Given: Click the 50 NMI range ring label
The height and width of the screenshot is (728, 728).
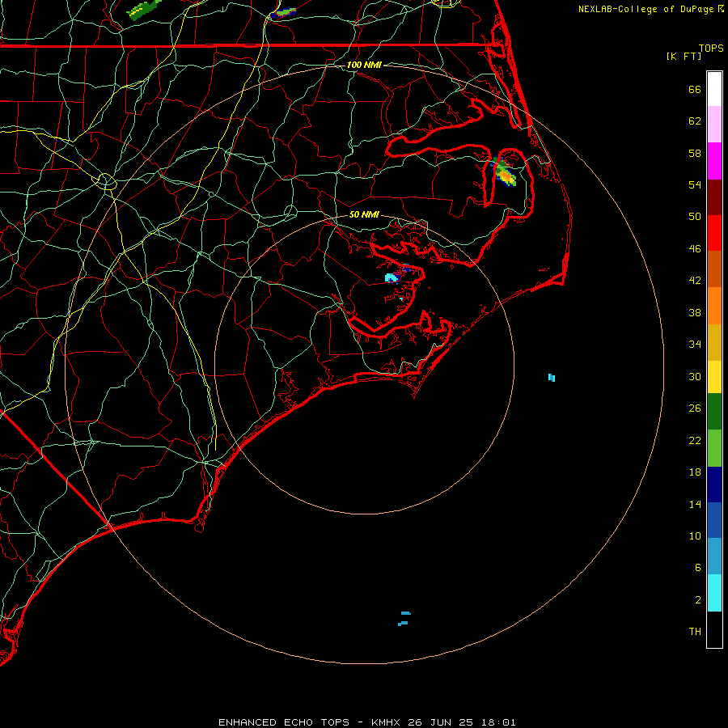Looking at the screenshot, I should [x=364, y=214].
